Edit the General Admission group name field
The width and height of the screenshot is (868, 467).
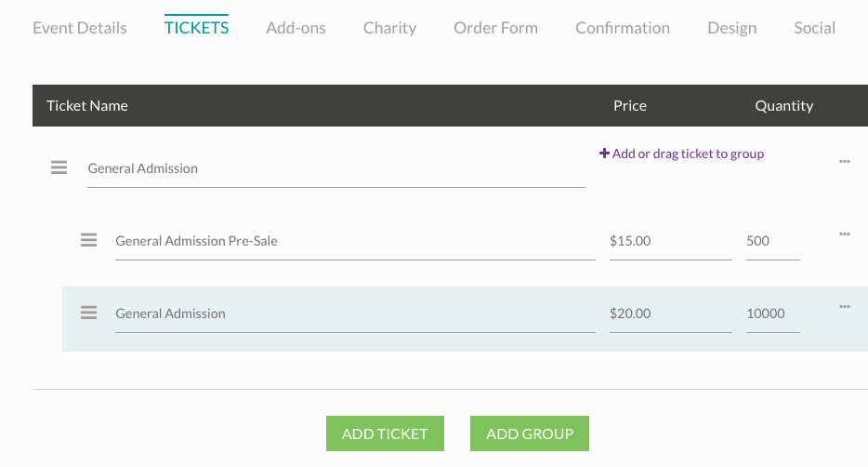coord(335,169)
